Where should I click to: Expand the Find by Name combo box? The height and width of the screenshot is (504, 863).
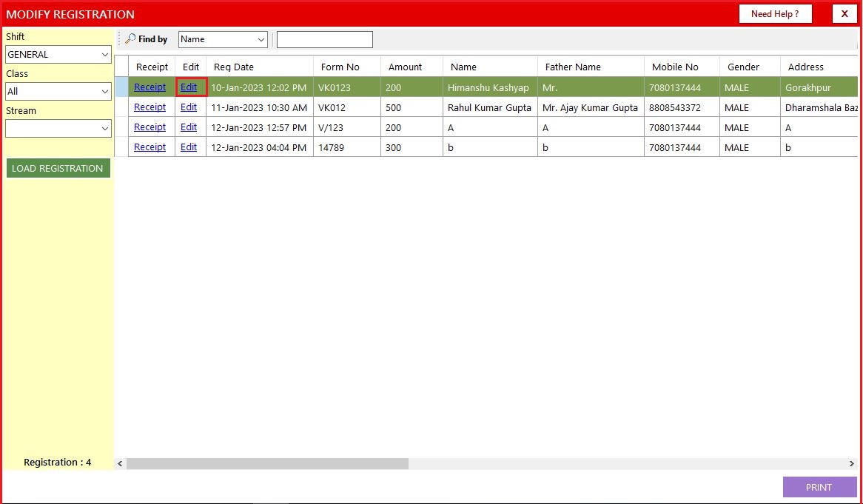tap(222, 39)
